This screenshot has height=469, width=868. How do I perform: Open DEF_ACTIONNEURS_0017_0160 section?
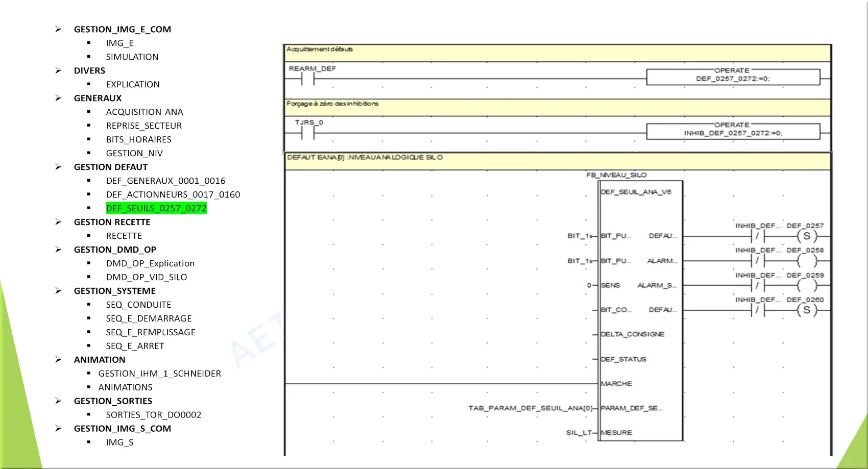click(x=173, y=195)
